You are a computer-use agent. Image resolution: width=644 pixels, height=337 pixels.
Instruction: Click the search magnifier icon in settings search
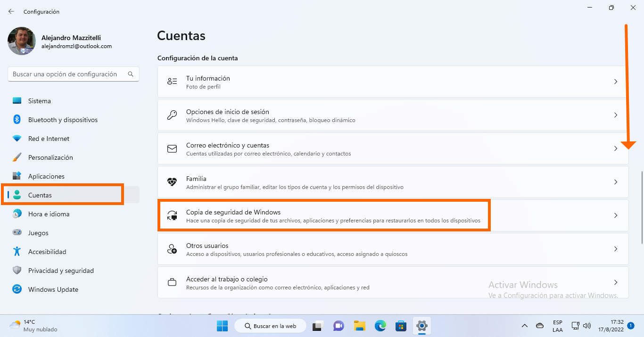[131, 74]
